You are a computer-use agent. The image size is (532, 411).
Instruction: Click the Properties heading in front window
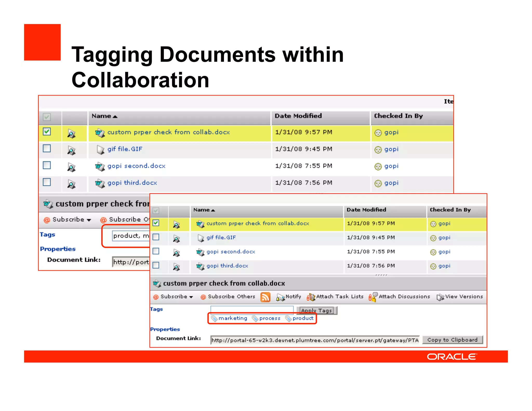coord(165,329)
